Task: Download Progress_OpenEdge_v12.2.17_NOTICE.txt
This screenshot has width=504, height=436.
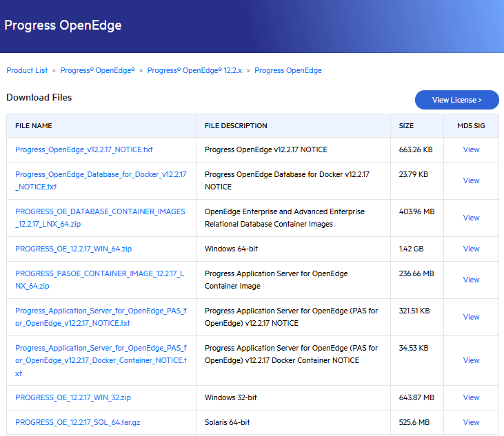Action: (84, 149)
